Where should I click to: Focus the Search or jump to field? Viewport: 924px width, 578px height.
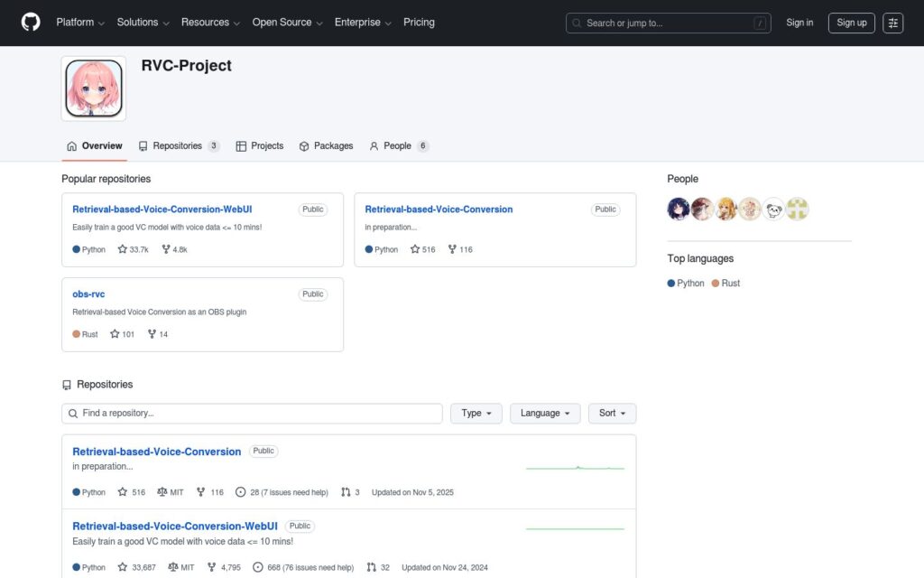669,23
